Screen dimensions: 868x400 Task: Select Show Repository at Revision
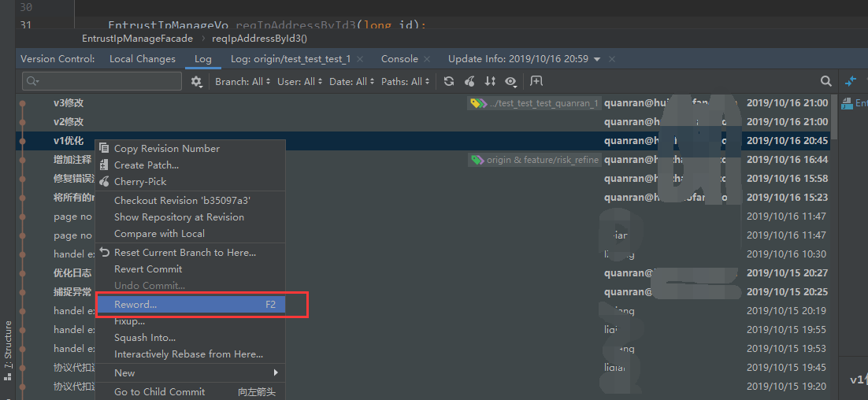tap(191, 217)
